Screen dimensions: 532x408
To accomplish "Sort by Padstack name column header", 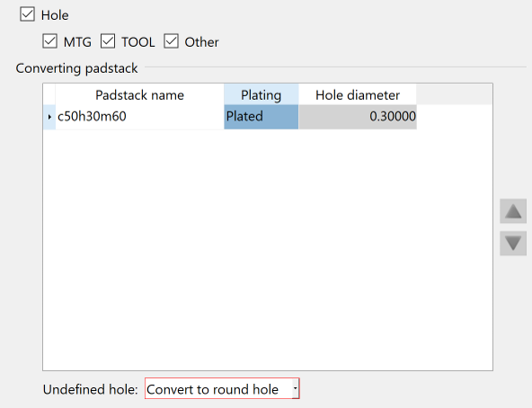I will [x=139, y=94].
